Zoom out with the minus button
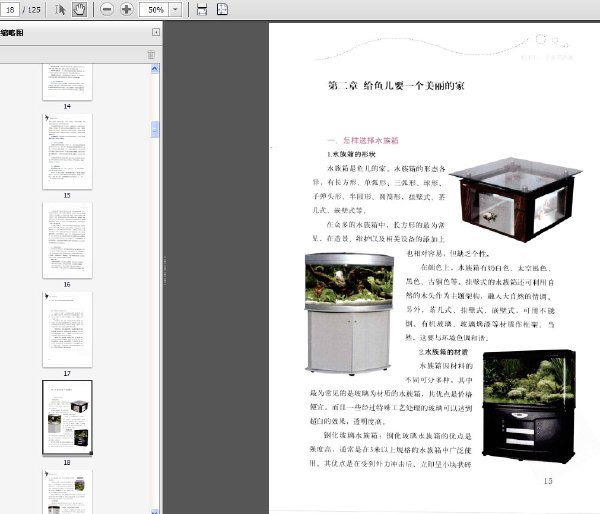The width and height of the screenshot is (600, 514). 107,10
